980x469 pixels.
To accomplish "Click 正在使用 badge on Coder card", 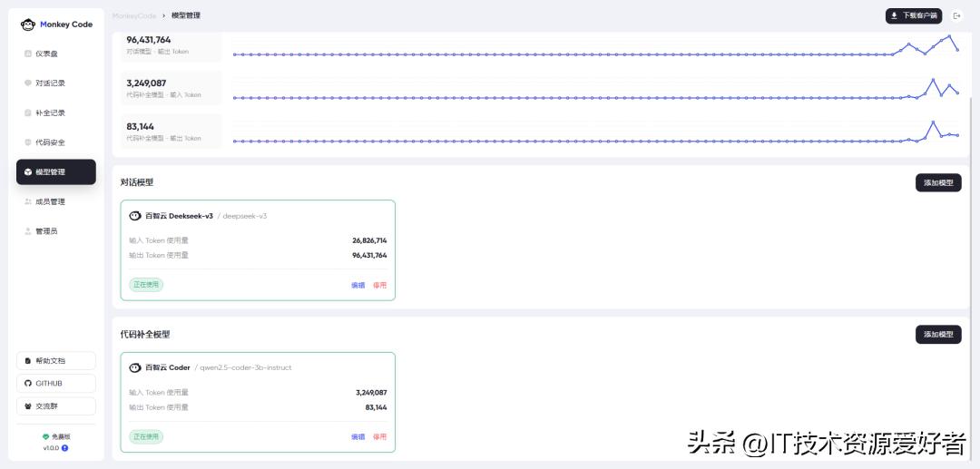I will pos(146,436).
